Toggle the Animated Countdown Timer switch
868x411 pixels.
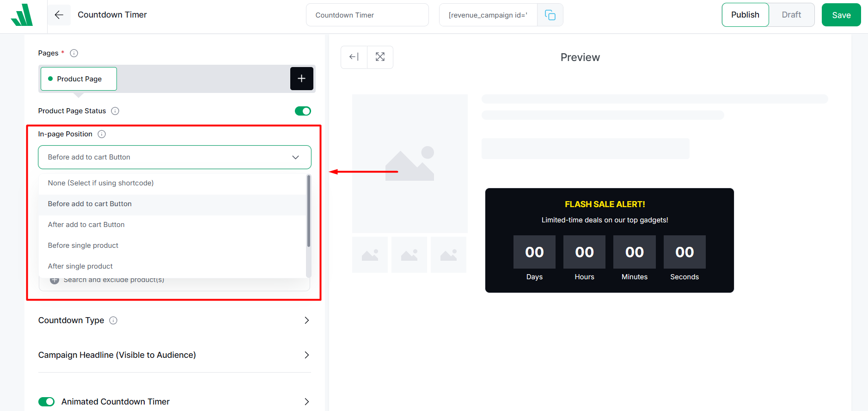point(46,402)
